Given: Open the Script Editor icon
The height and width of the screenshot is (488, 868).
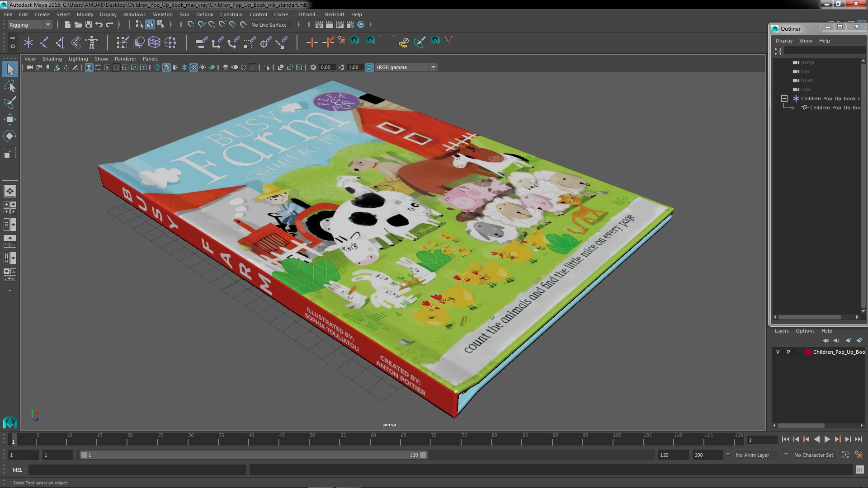Looking at the screenshot, I should click(x=859, y=470).
